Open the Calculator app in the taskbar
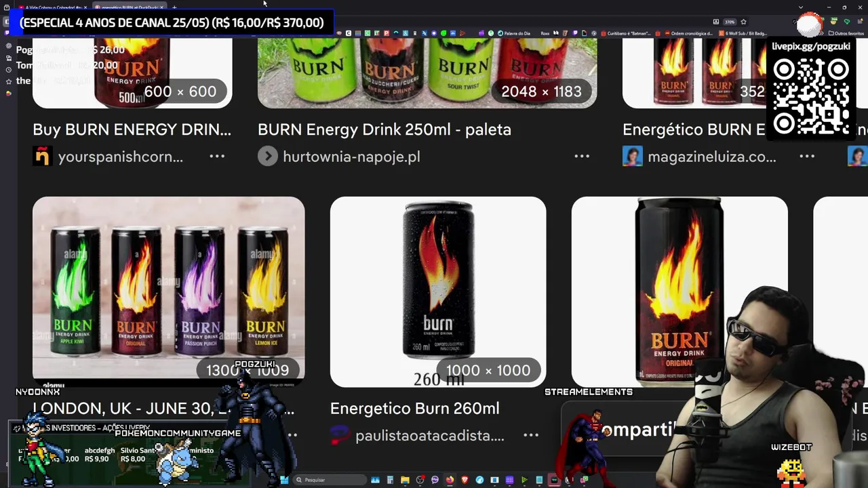 (x=390, y=480)
